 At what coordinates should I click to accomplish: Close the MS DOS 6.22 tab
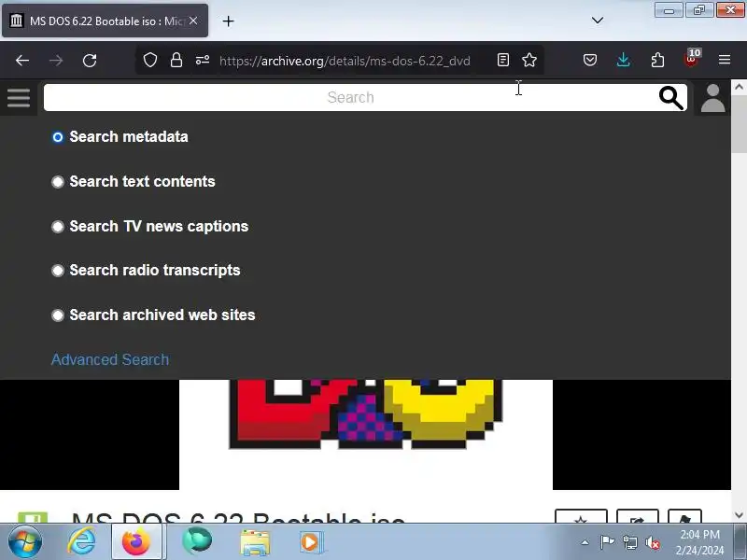coord(193,21)
